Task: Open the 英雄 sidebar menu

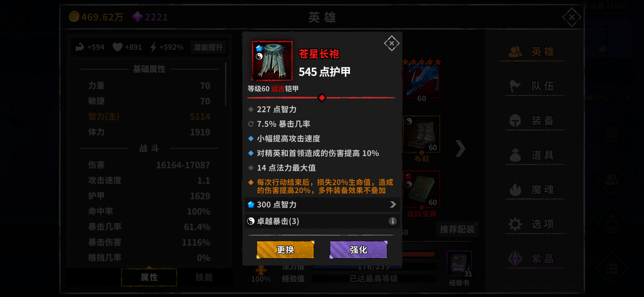Action: point(532,51)
